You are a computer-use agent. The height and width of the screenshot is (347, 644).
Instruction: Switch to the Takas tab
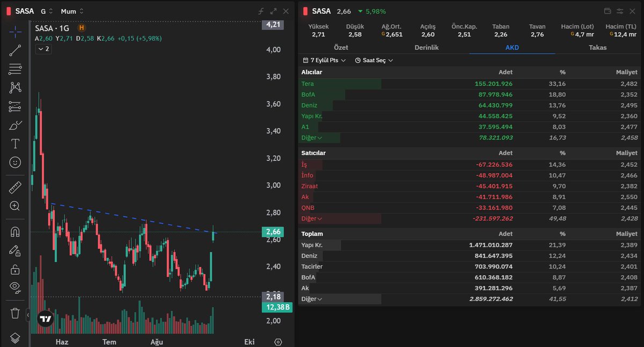[x=597, y=48]
